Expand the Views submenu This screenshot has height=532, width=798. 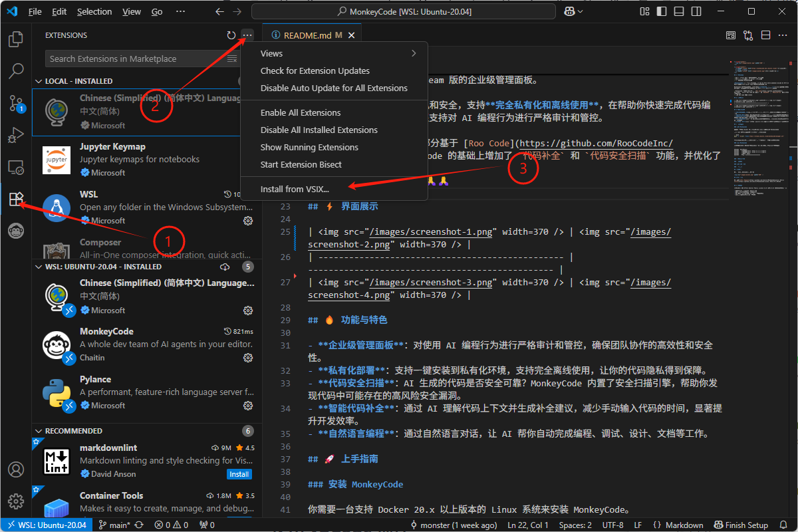(334, 53)
